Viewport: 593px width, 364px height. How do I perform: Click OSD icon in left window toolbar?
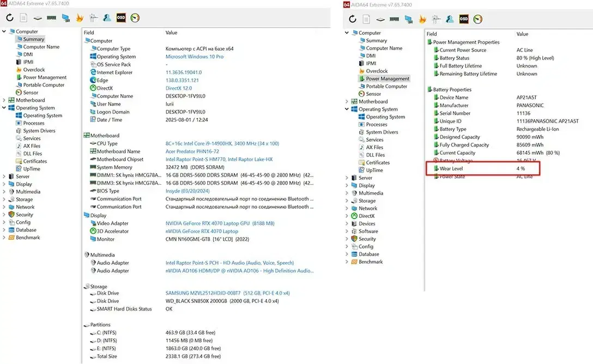click(x=121, y=17)
